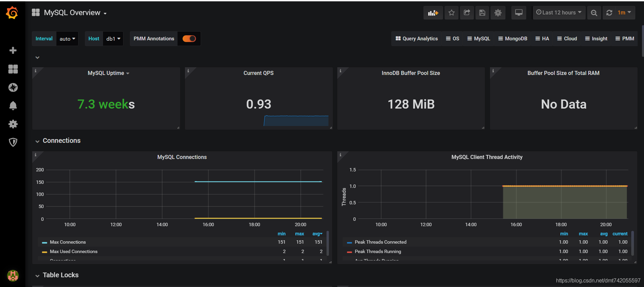Click the MySQL Connections panel title
Screen dimensions: 644x287
182,157
